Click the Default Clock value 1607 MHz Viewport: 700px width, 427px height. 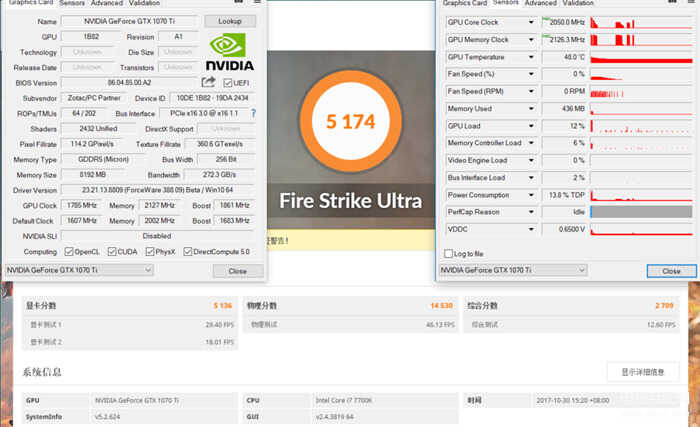pos(82,221)
